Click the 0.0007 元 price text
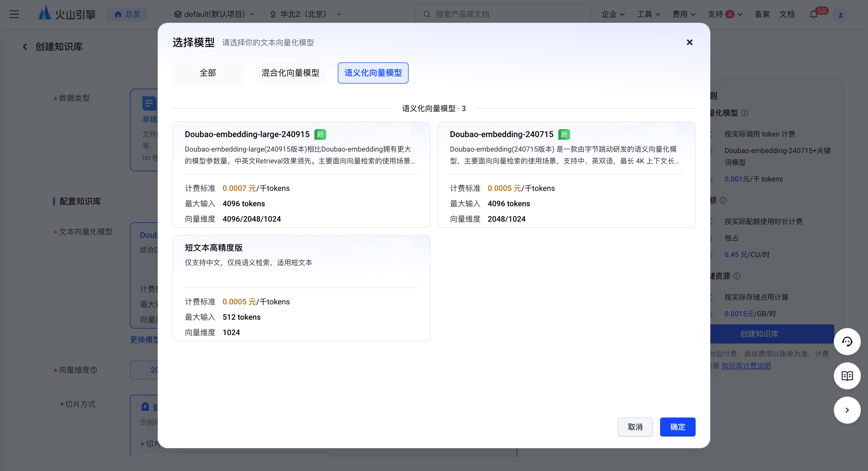The height and width of the screenshot is (471, 868). click(x=239, y=188)
